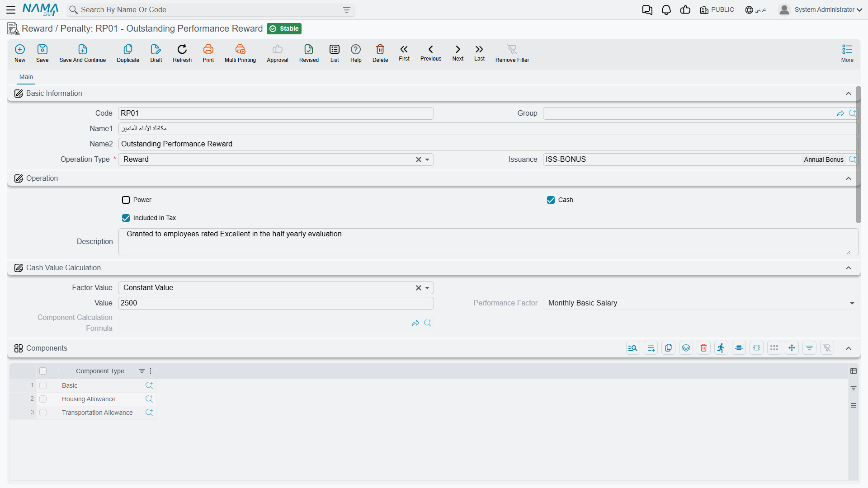The height and width of the screenshot is (488, 868).
Task: Open the Factor Value dropdown
Action: [427, 288]
